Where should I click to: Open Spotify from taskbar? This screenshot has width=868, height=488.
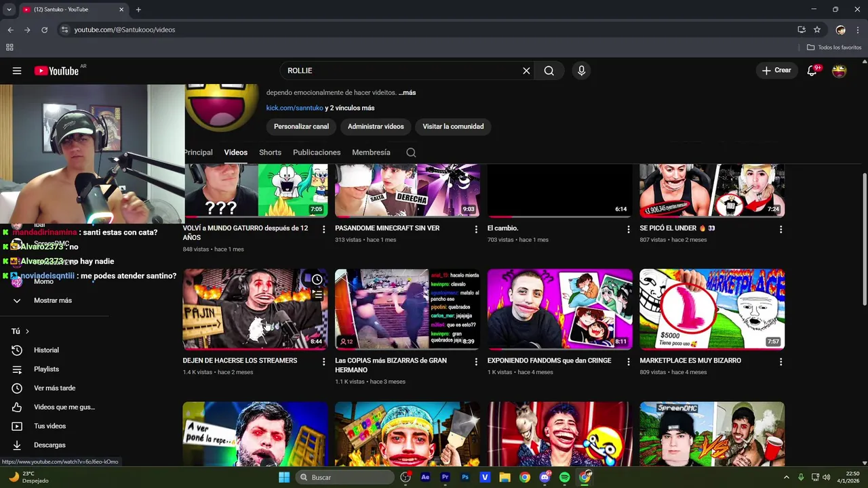[565, 477]
